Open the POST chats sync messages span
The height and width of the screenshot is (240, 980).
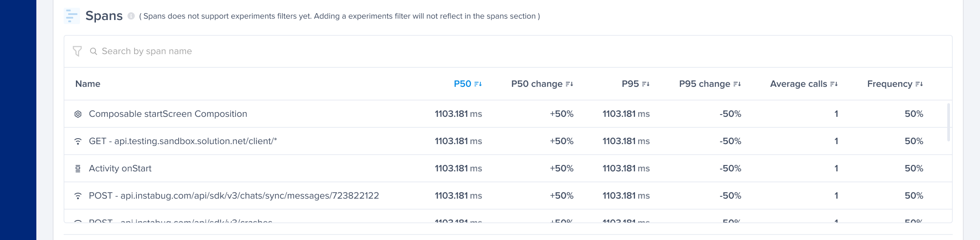click(234, 196)
